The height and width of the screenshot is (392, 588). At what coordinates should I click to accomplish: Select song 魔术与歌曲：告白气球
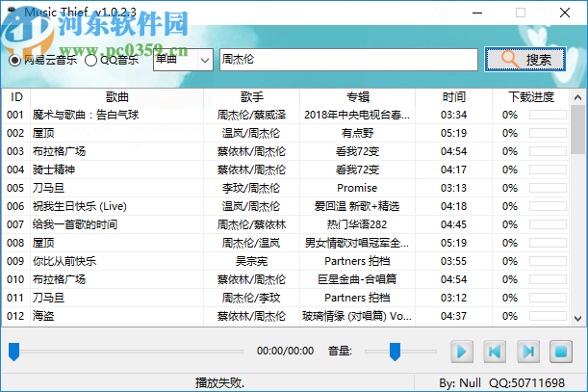tap(86, 115)
